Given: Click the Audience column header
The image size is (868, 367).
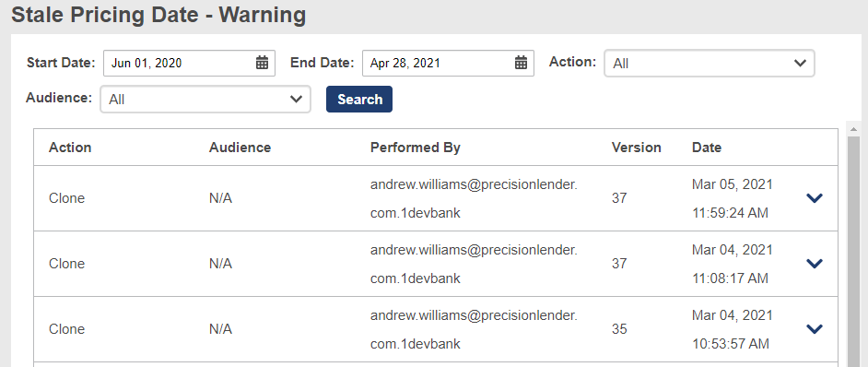Looking at the screenshot, I should (240, 148).
